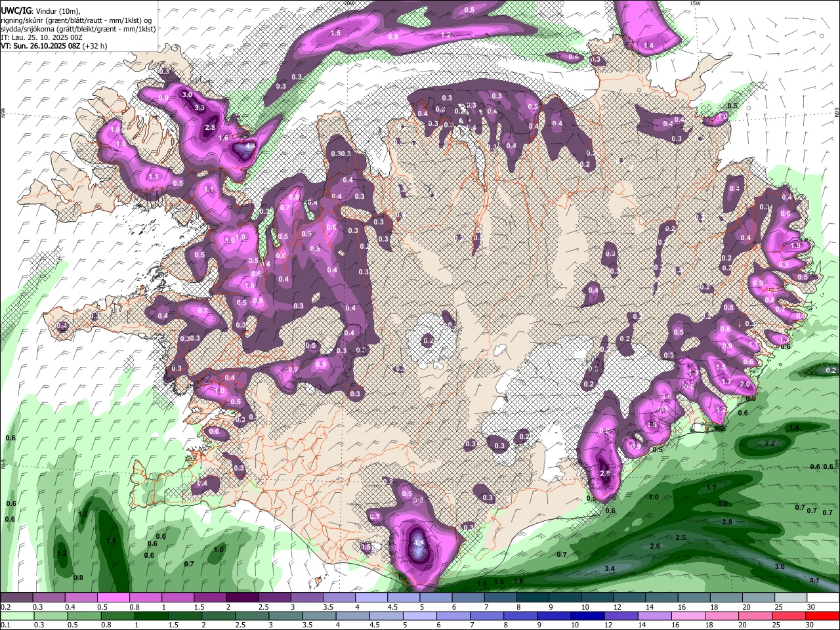The image size is (840, 630).
Task: Click the "2.2" rain value on the map
Action: coord(770,444)
